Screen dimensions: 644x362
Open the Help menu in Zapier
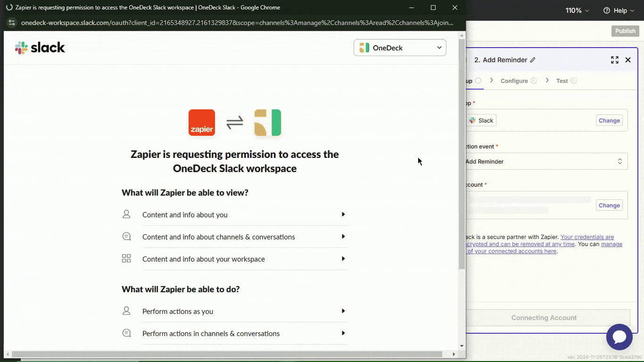click(x=619, y=10)
